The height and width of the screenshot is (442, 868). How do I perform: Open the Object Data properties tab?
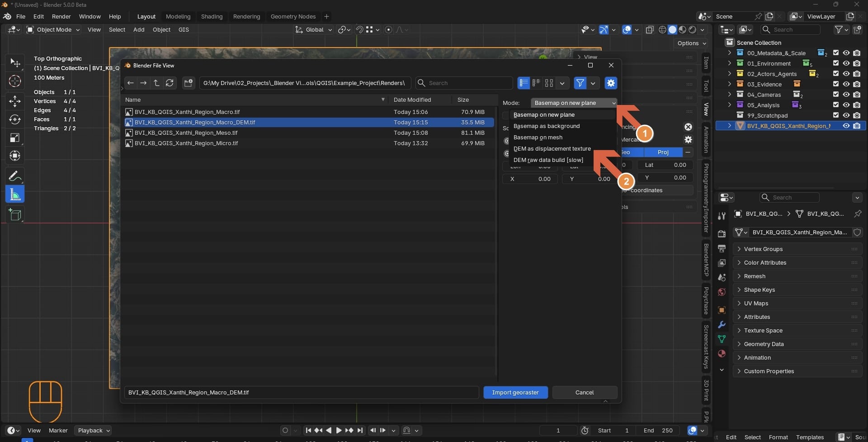click(x=722, y=339)
